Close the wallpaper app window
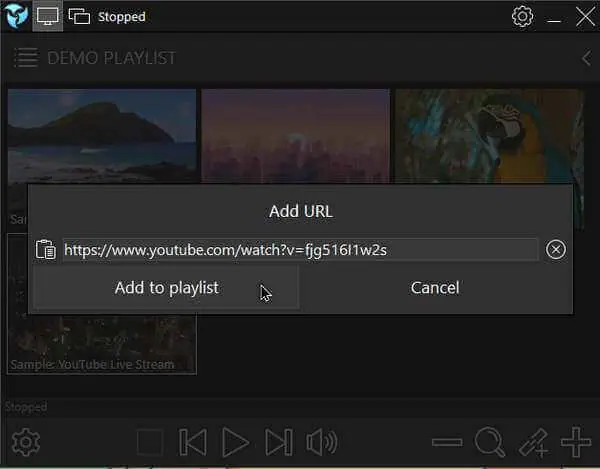Screen dimensions: 600x469 tap(585, 16)
